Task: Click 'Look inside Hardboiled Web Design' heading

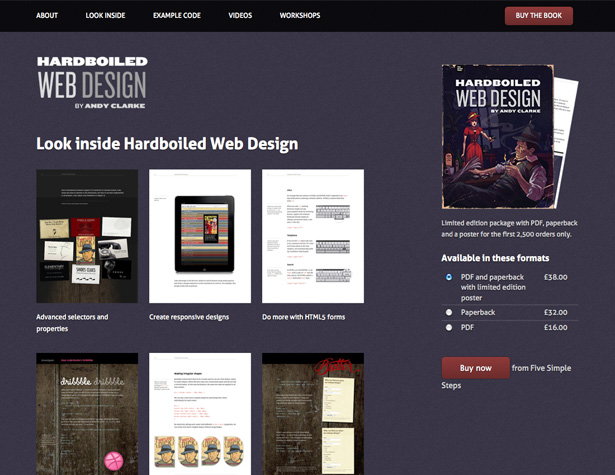Action: [x=167, y=144]
